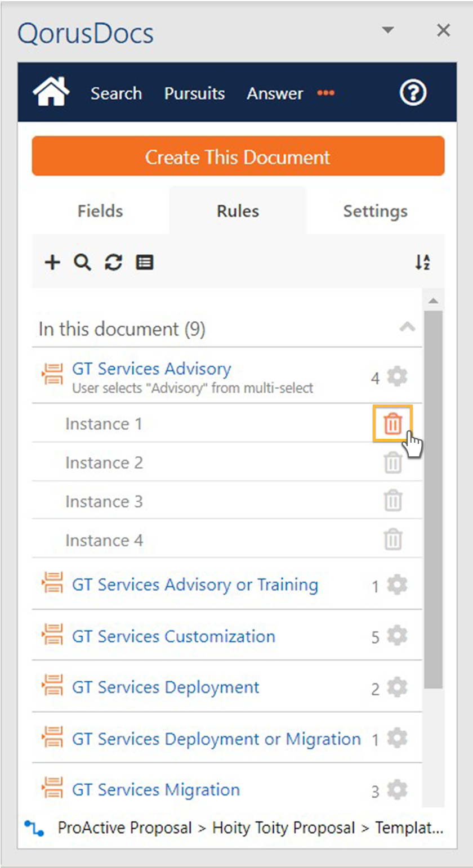The image size is (473, 868).
Task: Refresh the rules list
Action: [x=114, y=262]
